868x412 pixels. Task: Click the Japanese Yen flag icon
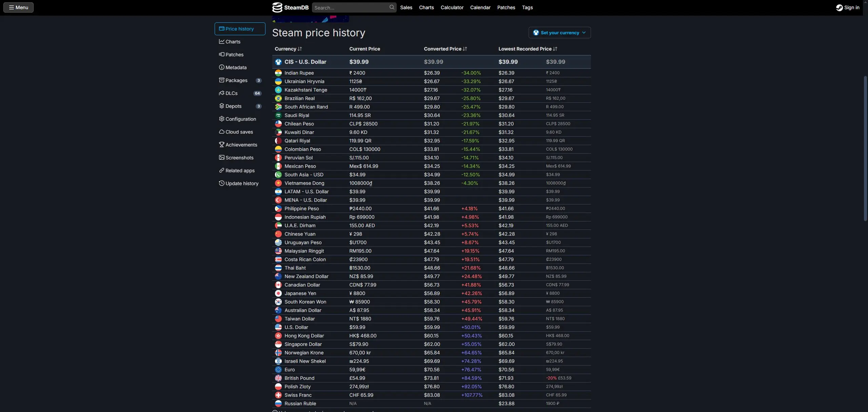(x=278, y=293)
